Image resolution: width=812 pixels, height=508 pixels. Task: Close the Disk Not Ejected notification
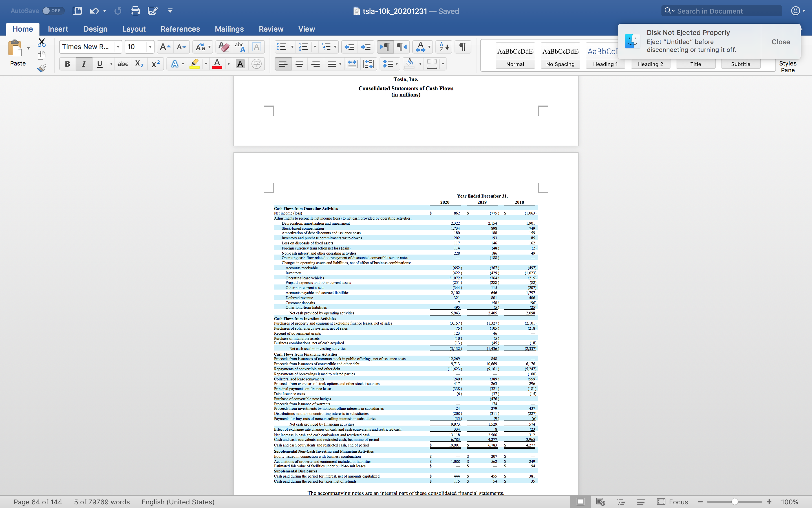(780, 42)
